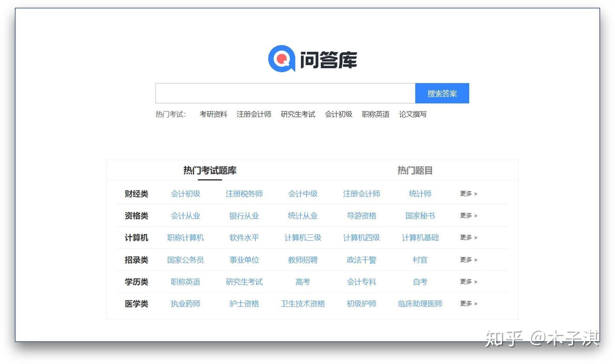Screen dimensions: 615x364
Task: Click the 问答库 logo icon
Action: coord(281,59)
